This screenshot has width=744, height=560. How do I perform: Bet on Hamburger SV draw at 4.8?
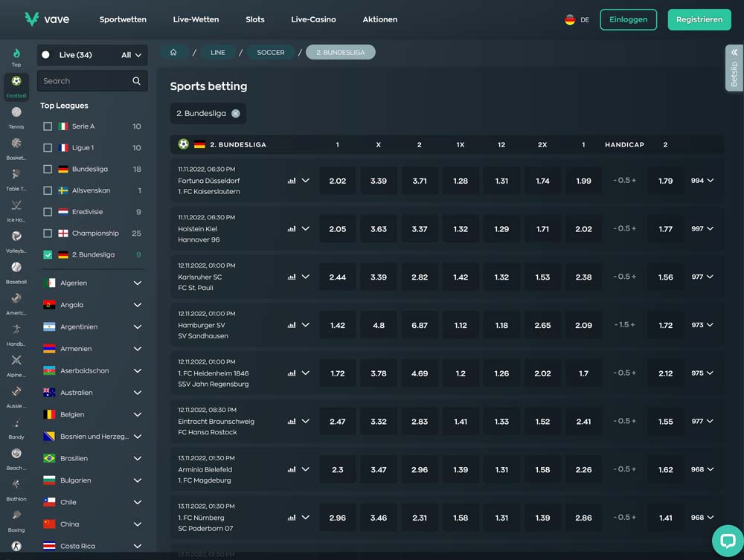tap(378, 325)
